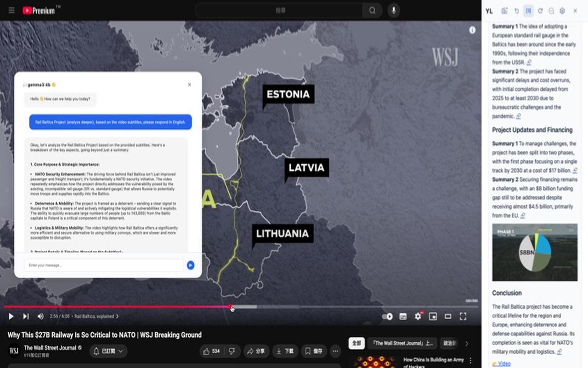The image size is (588, 368).
Task: Open options for 'How China Is Building' video
Action: [470, 361]
